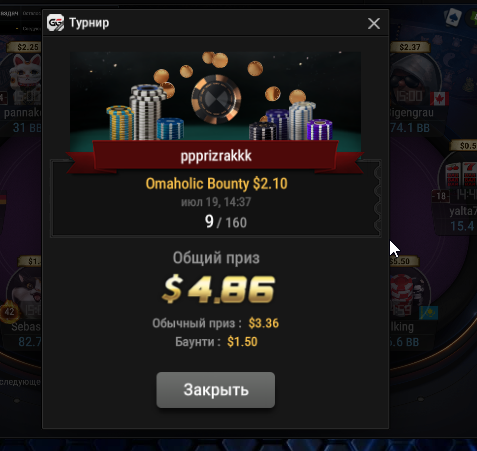Image resolution: width=477 pixels, height=451 pixels.
Task: Click the red chips avatar near lking
Action: (x=409, y=292)
